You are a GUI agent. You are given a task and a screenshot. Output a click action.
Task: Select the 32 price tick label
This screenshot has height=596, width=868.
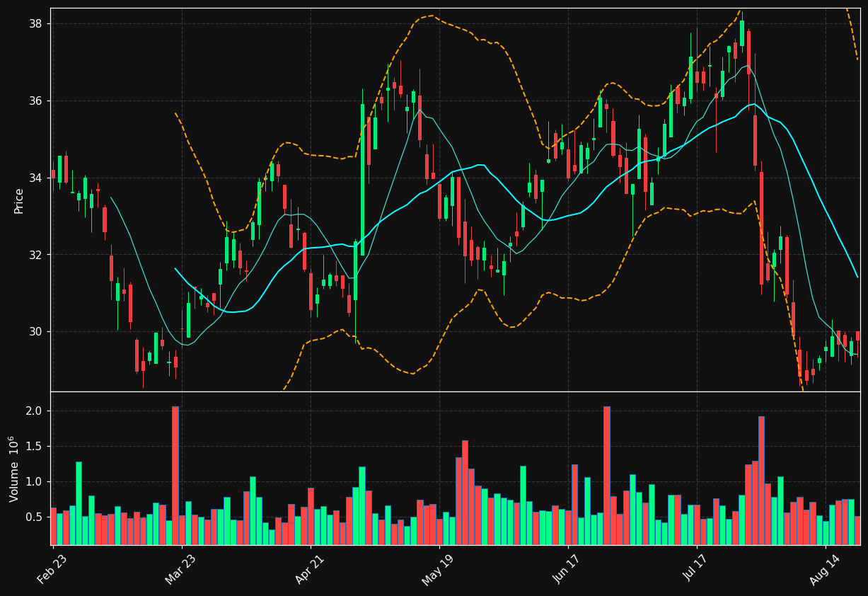click(35, 255)
